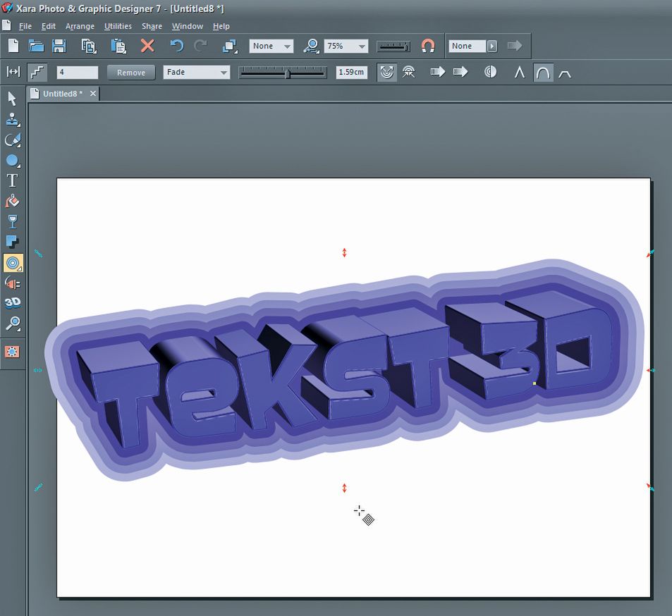
Task: Click the red Delete X icon
Action: 147,46
